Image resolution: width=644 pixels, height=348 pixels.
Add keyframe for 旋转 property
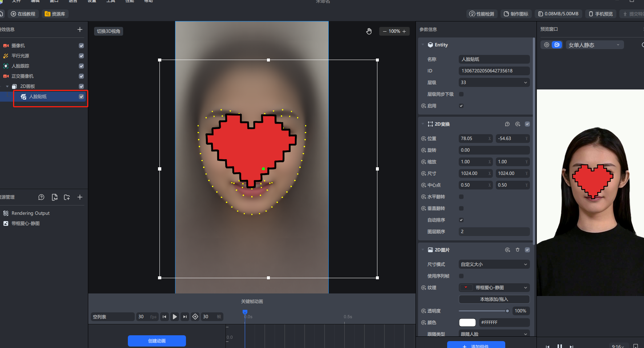[x=424, y=150]
